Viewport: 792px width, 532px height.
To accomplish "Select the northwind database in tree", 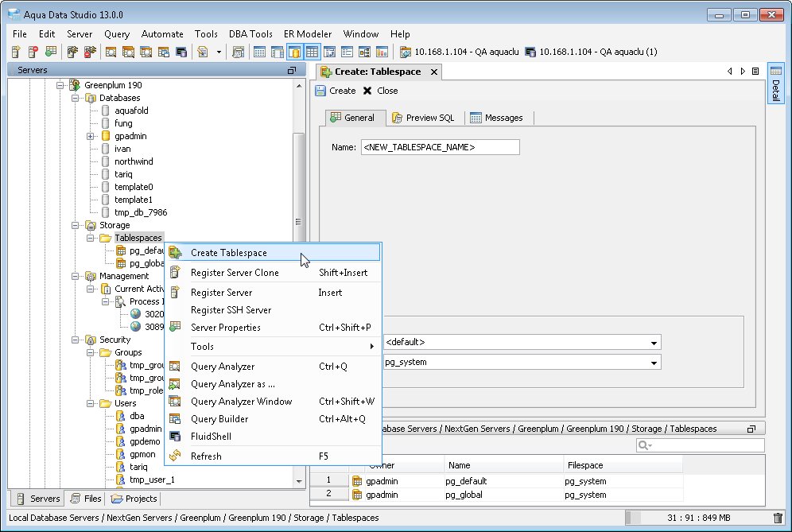I will point(134,161).
